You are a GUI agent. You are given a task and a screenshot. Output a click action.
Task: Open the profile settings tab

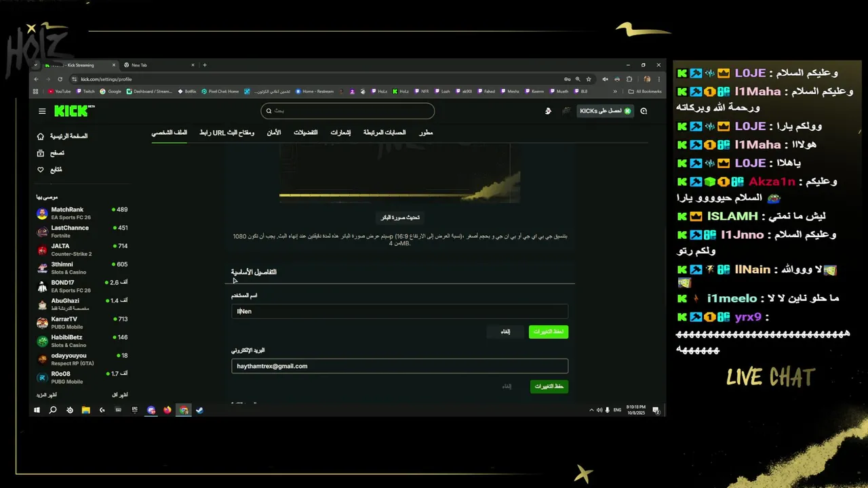coord(169,132)
